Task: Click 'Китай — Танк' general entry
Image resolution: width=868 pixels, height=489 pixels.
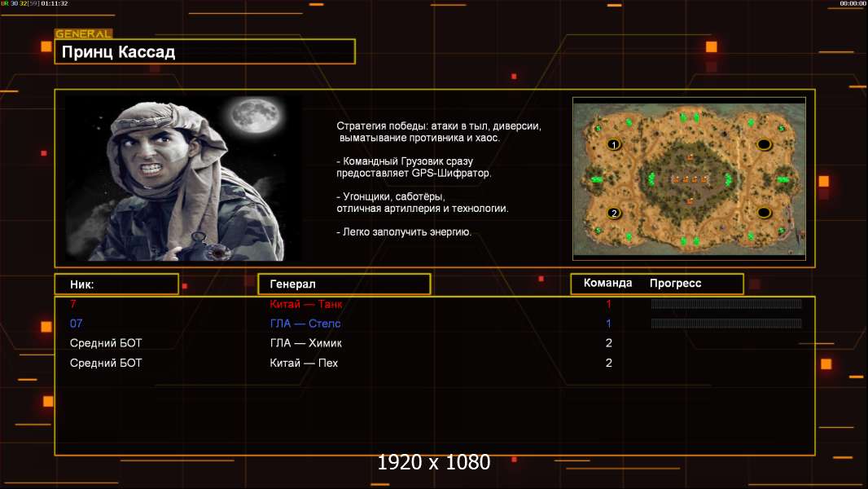Action: click(305, 304)
